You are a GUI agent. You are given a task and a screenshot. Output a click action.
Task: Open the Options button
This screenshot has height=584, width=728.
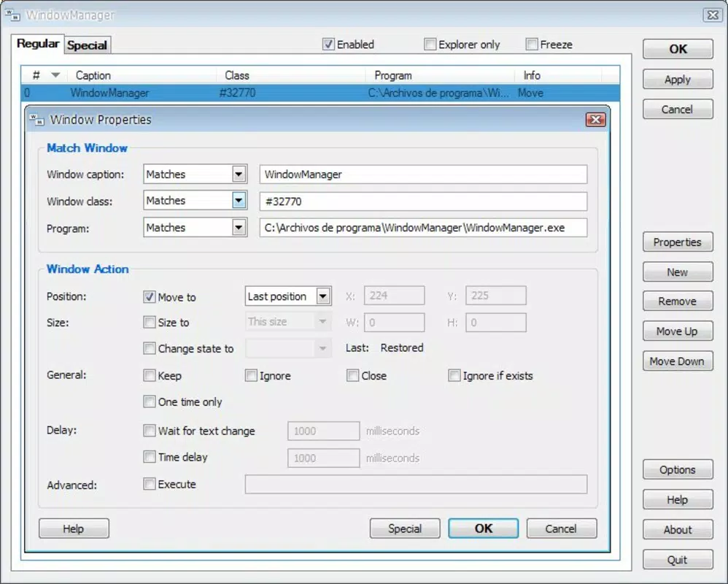tap(678, 469)
